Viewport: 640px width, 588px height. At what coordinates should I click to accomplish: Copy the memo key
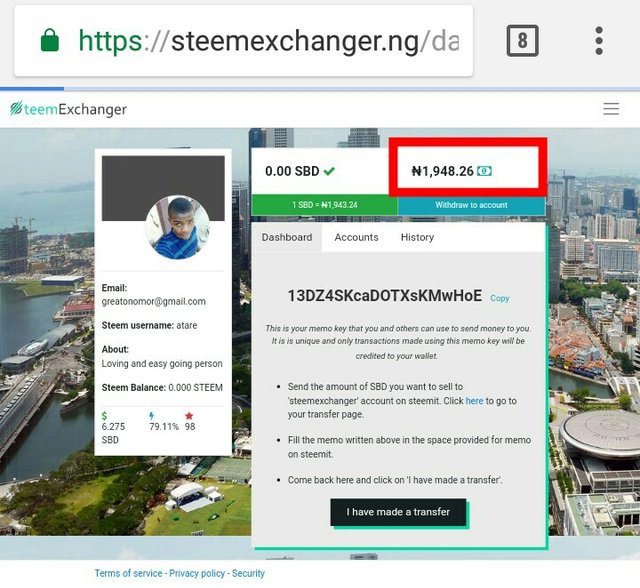pos(500,298)
